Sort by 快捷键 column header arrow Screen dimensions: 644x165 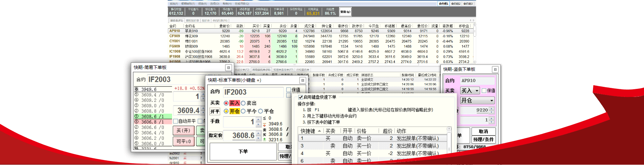pyautogui.click(x=319, y=131)
